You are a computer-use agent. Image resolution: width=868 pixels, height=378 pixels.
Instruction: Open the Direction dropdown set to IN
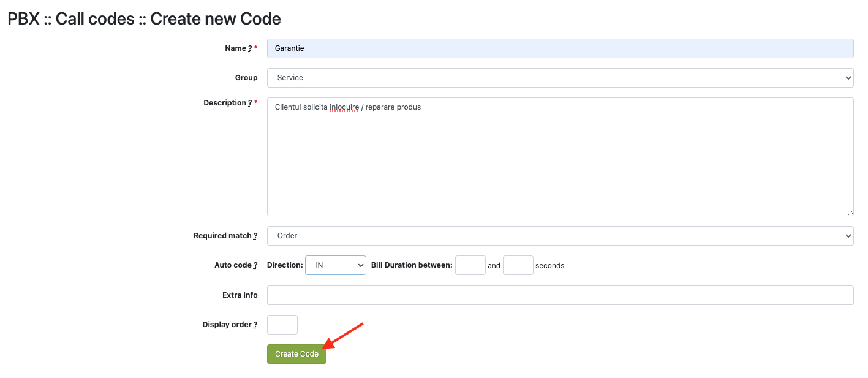click(335, 265)
